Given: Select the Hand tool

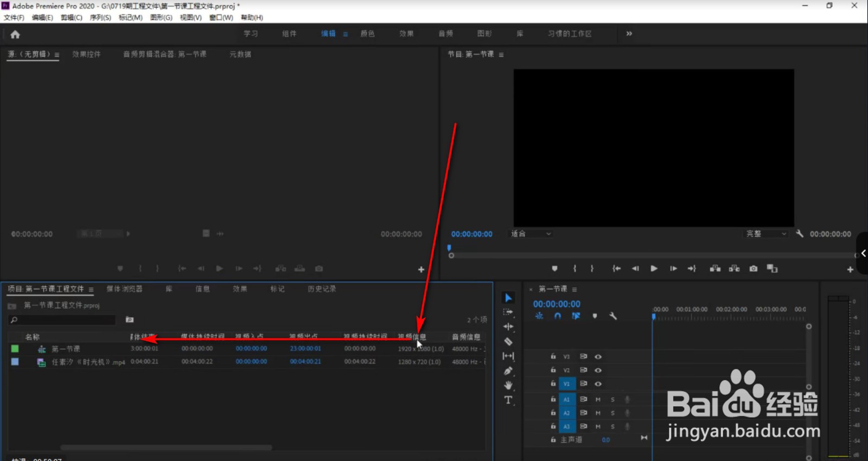Looking at the screenshot, I should tap(508, 386).
